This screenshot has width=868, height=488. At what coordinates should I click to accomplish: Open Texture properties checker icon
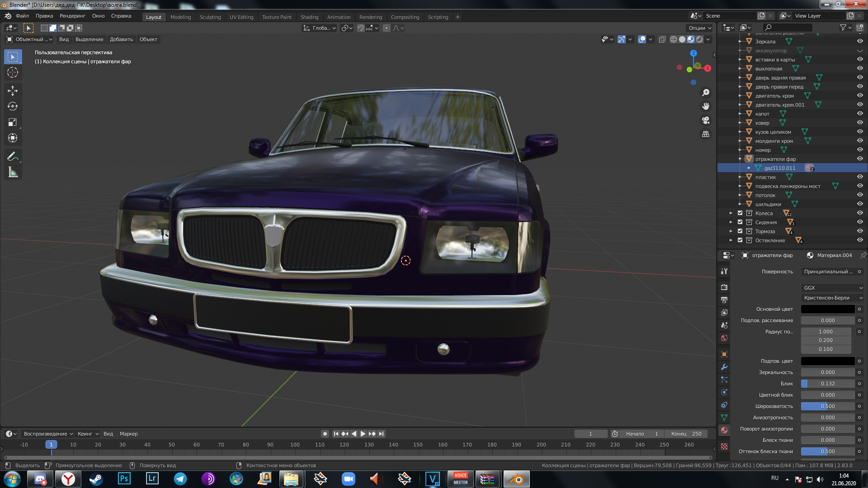[x=724, y=446]
